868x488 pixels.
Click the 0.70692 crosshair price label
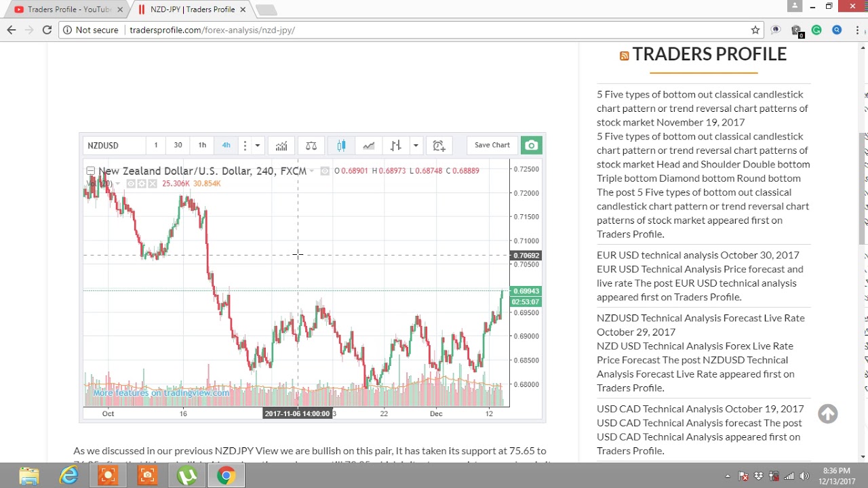coord(526,256)
